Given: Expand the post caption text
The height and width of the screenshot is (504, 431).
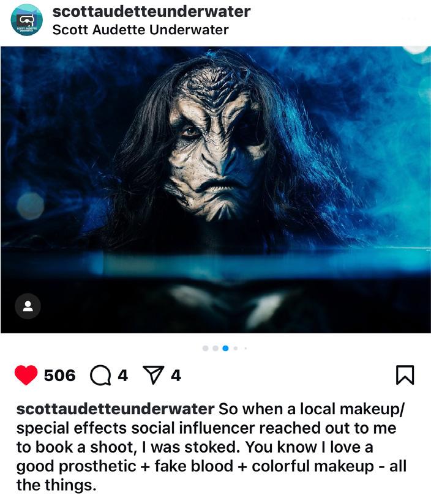Looking at the screenshot, I should tap(211, 447).
